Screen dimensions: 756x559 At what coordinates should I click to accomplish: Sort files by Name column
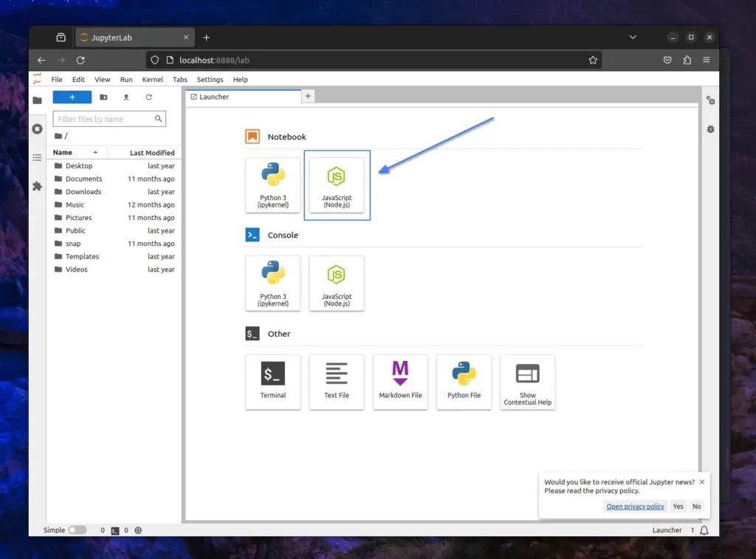tap(77, 152)
